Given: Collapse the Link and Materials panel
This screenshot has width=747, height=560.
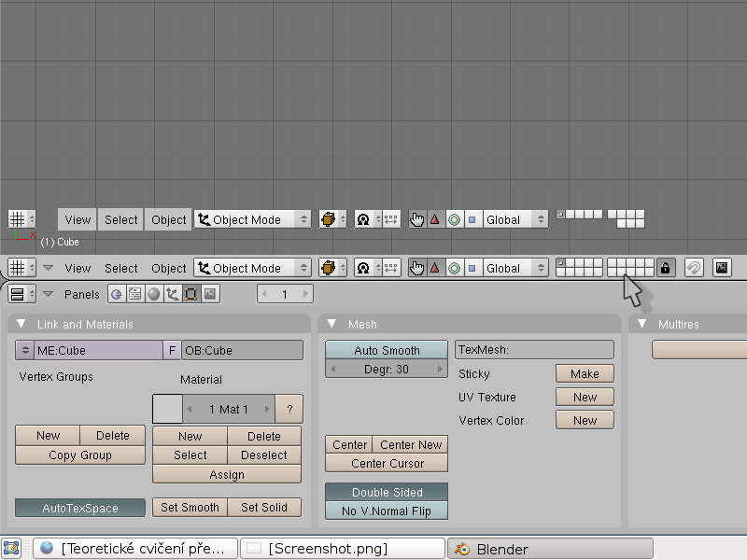Looking at the screenshot, I should pos(21,324).
